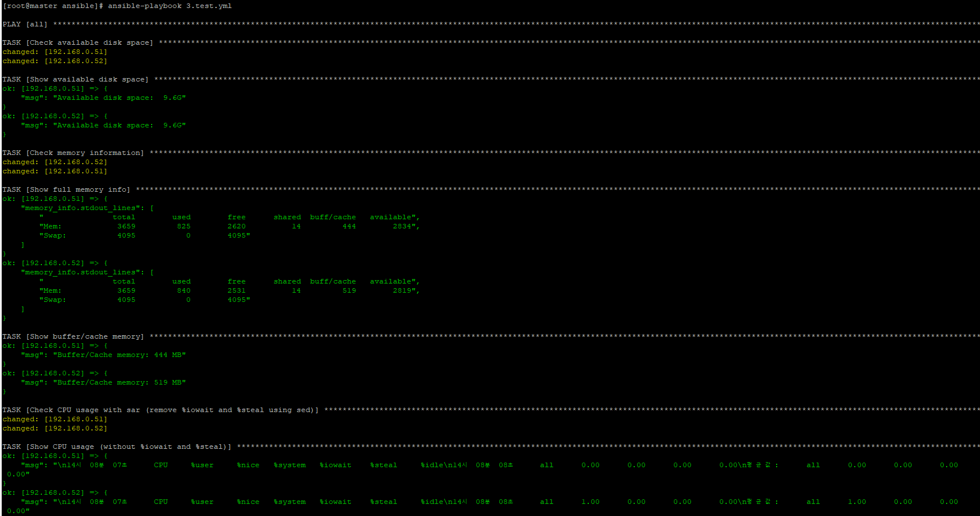Click the Mem free value 2620
Viewport: 980px width, 516px height.
point(236,226)
